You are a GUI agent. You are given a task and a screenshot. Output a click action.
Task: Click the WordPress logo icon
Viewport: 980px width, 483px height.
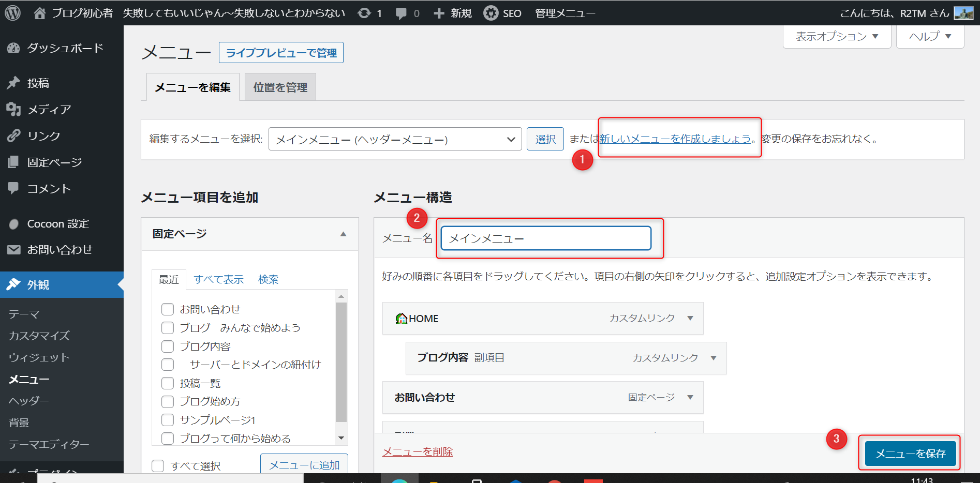[x=12, y=13]
